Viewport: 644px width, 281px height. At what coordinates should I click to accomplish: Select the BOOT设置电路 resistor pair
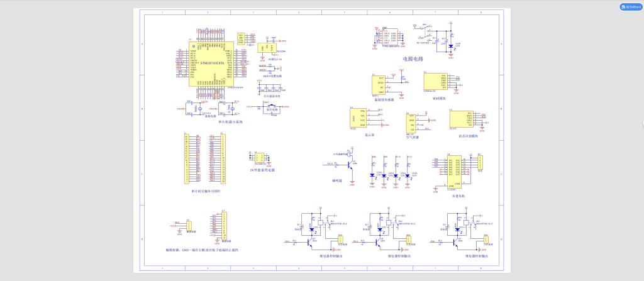click(x=269, y=67)
